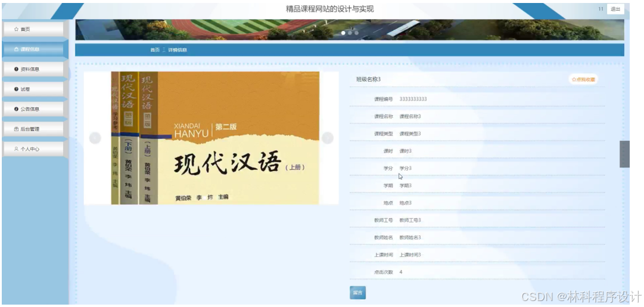Click 课程类型3 value

(410, 134)
